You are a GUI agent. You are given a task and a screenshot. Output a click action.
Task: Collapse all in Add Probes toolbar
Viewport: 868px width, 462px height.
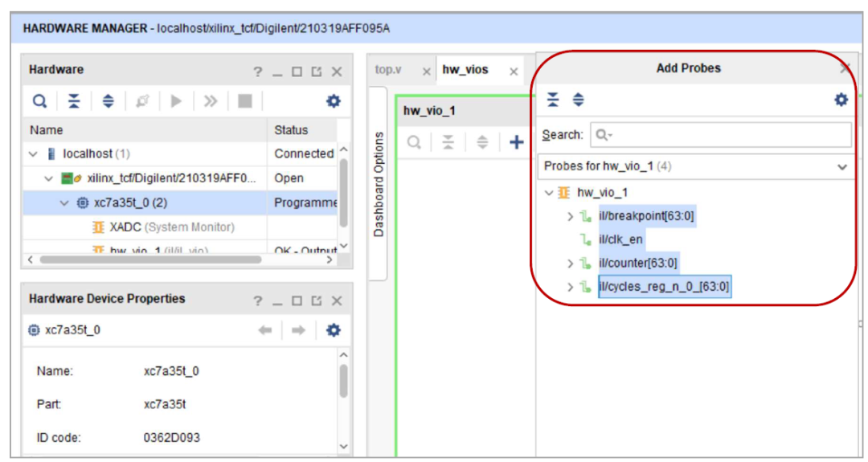(553, 100)
